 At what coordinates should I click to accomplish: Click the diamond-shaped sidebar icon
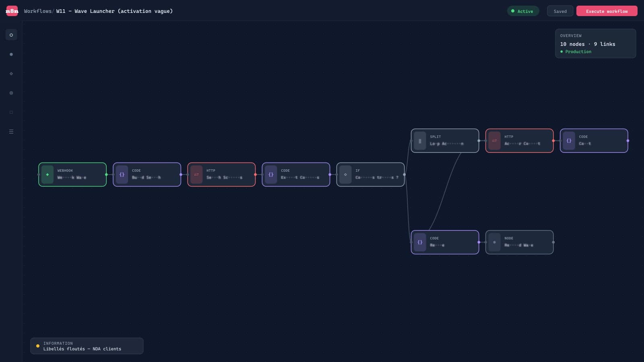tap(11, 74)
